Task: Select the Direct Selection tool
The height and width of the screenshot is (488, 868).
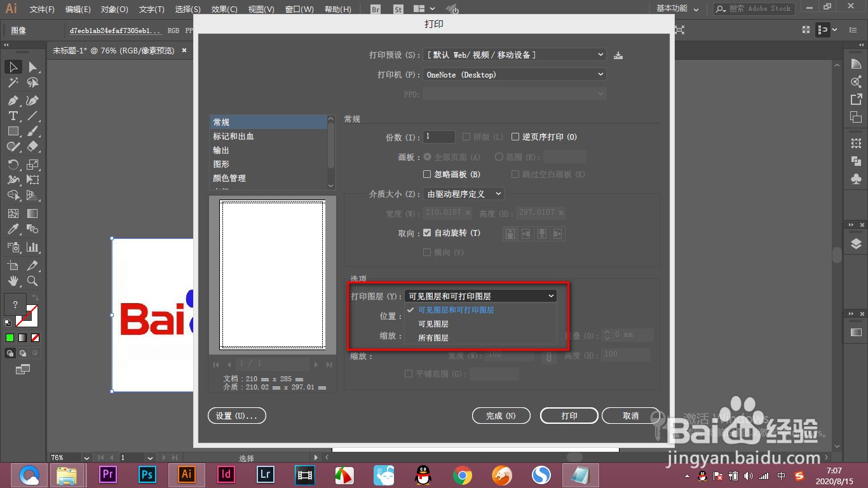Action: pyautogui.click(x=33, y=67)
